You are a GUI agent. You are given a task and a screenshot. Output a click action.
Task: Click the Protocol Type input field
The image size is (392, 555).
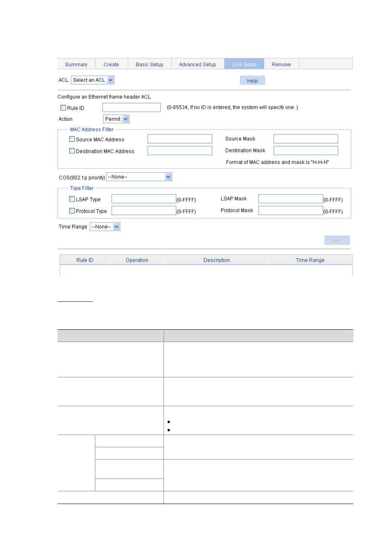(144, 210)
